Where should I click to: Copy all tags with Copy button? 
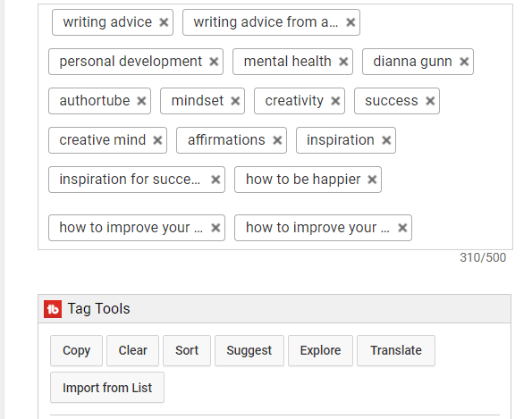tap(76, 350)
